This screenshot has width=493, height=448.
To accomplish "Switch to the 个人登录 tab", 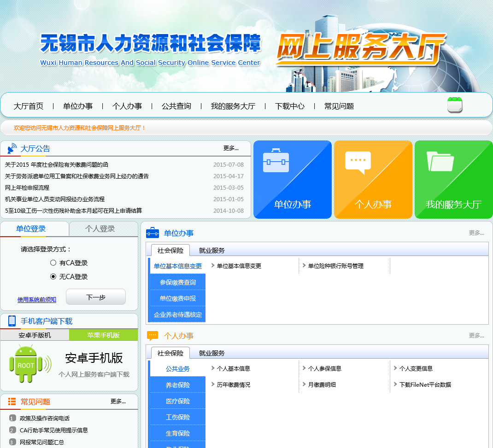I will pyautogui.click(x=104, y=229).
